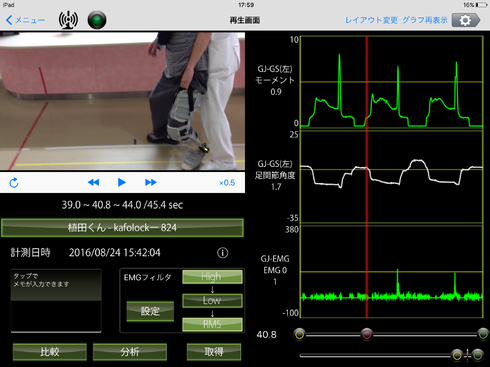Select the kafolock— 824 recording title bar

122,228
